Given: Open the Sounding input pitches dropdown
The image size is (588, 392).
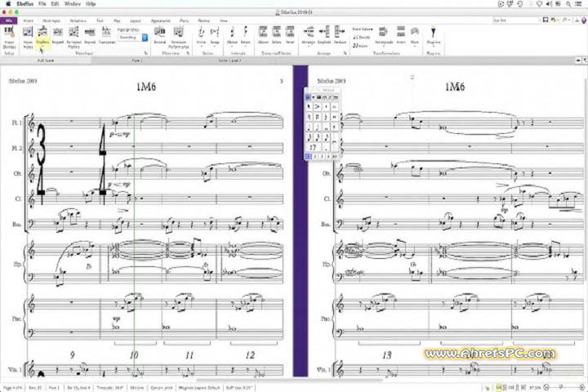Looking at the screenshot, I should click(x=133, y=38).
